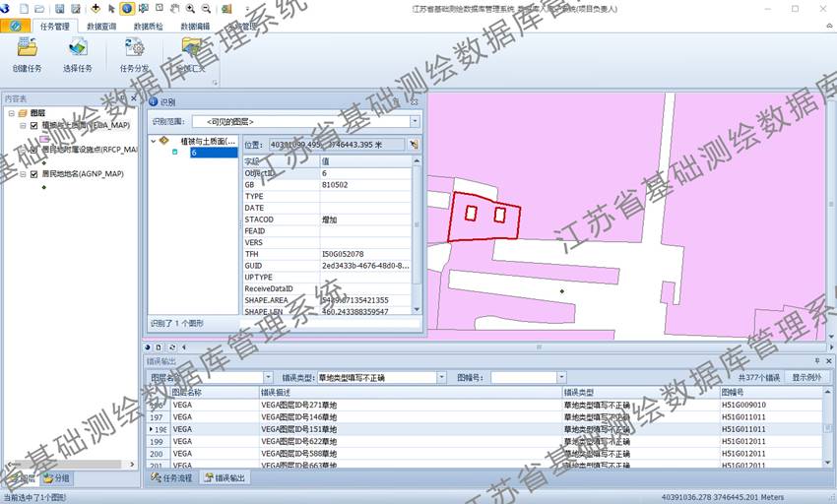Toggle the 居民地附属设施点 (RFCP_MAP) layer checkbox

[33, 151]
